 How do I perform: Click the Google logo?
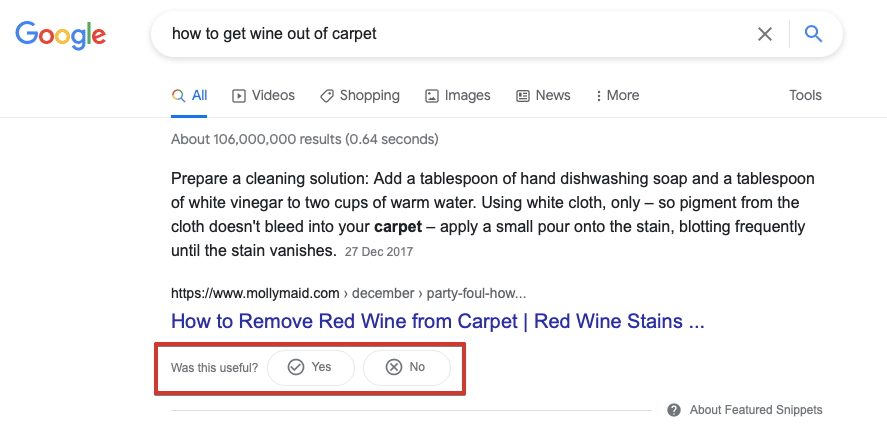point(61,34)
